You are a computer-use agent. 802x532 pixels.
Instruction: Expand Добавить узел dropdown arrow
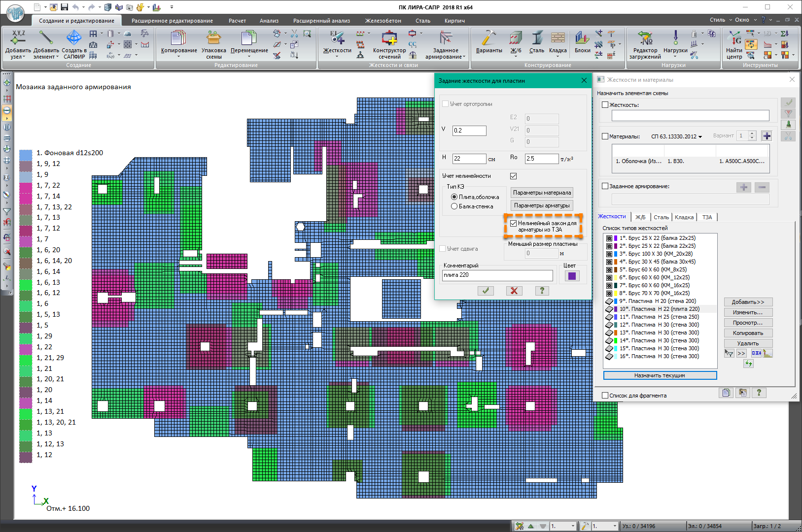[x=24, y=57]
